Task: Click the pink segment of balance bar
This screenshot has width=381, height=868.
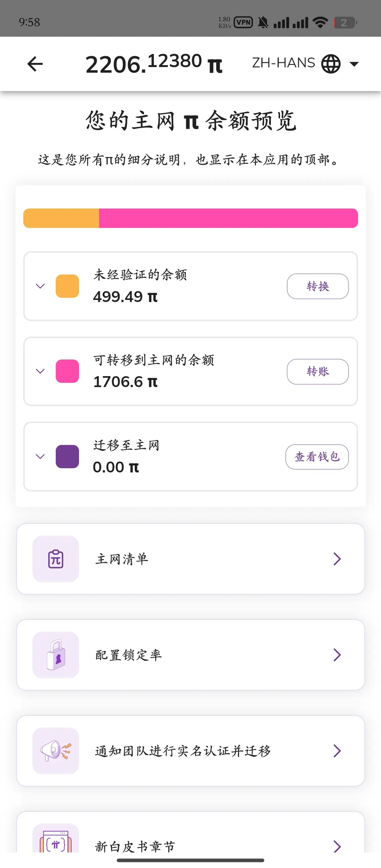Action: [229, 218]
